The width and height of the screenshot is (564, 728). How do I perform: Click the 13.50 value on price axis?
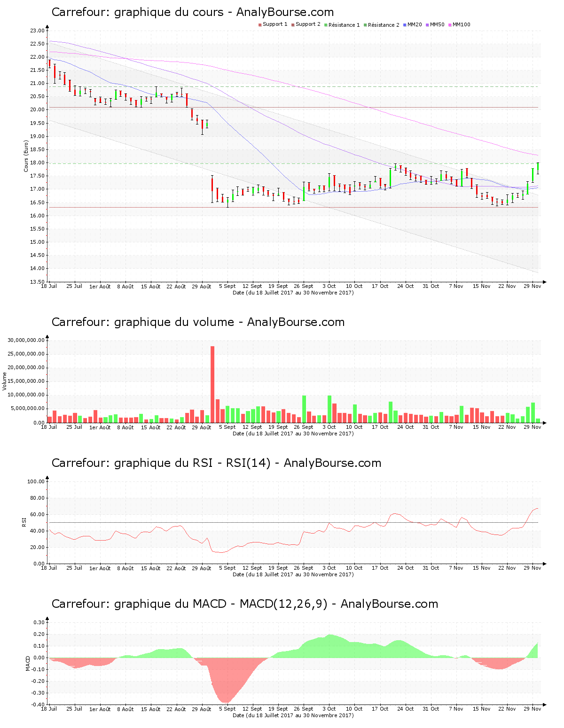[x=37, y=282]
